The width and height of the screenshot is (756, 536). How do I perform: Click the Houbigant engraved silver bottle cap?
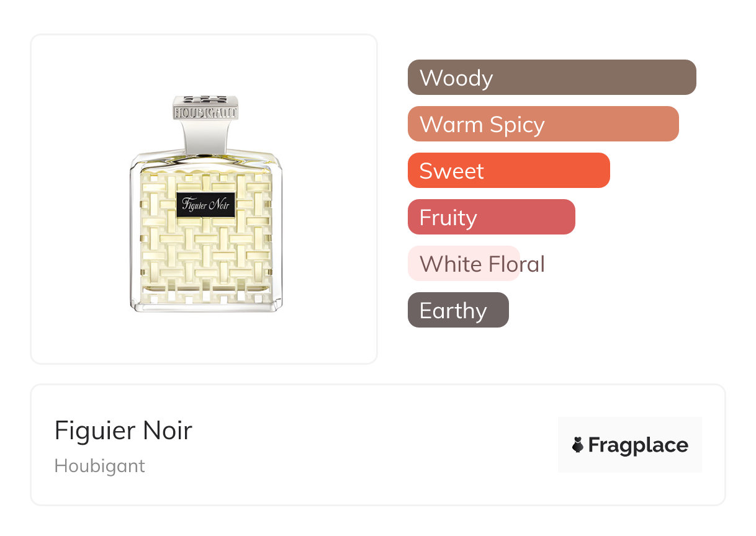(205, 113)
